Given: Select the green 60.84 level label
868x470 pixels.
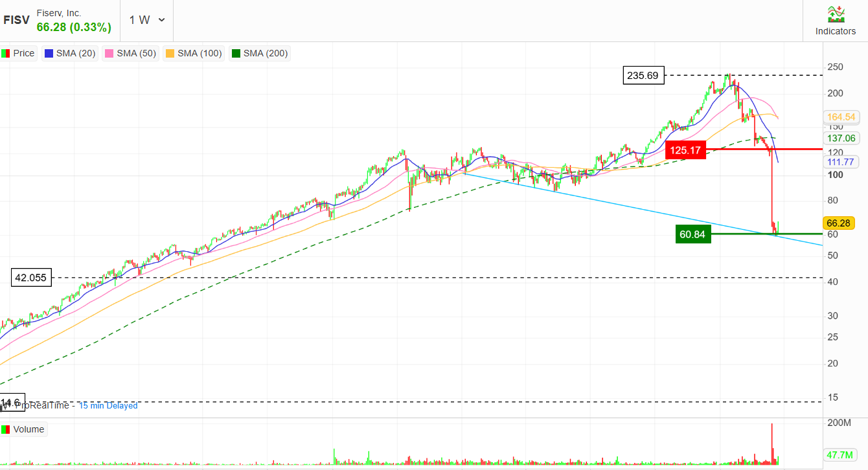Looking at the screenshot, I should 693,234.
